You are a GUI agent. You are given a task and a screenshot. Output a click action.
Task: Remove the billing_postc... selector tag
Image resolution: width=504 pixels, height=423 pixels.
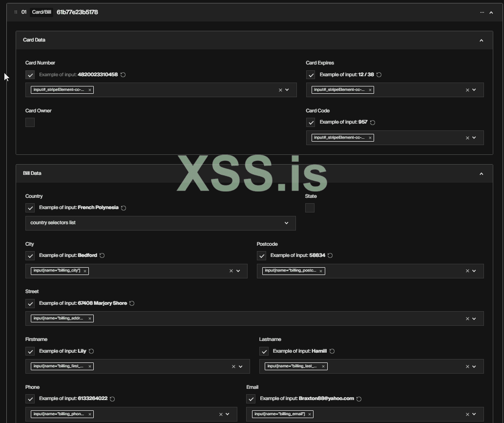pyautogui.click(x=321, y=271)
